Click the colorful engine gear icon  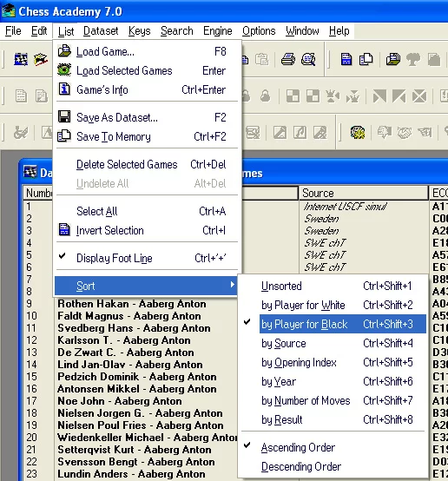click(358, 133)
